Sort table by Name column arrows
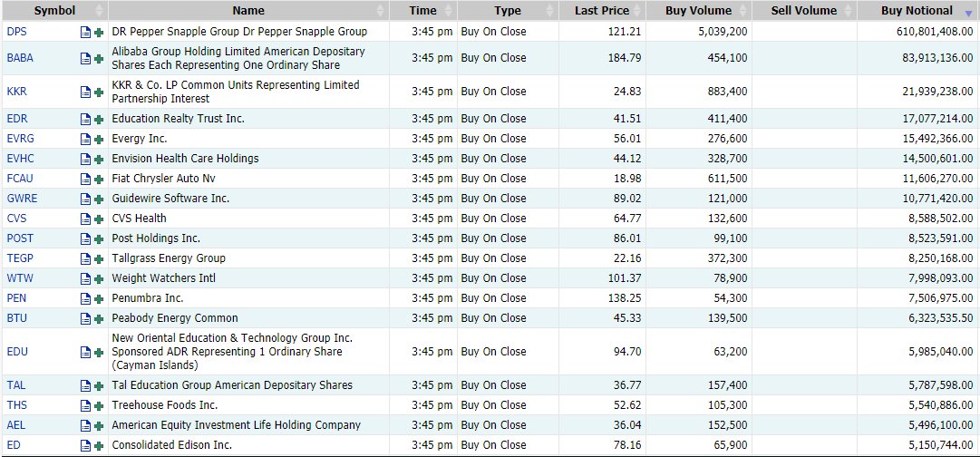Screen dimensions: 980x457 [x=382, y=11]
